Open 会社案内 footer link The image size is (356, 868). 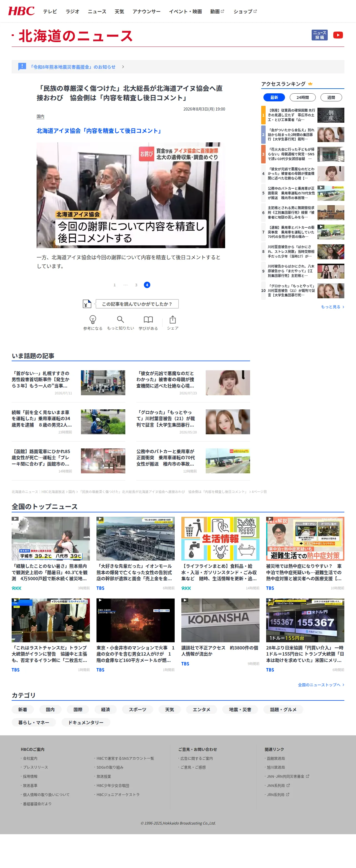(x=30, y=758)
